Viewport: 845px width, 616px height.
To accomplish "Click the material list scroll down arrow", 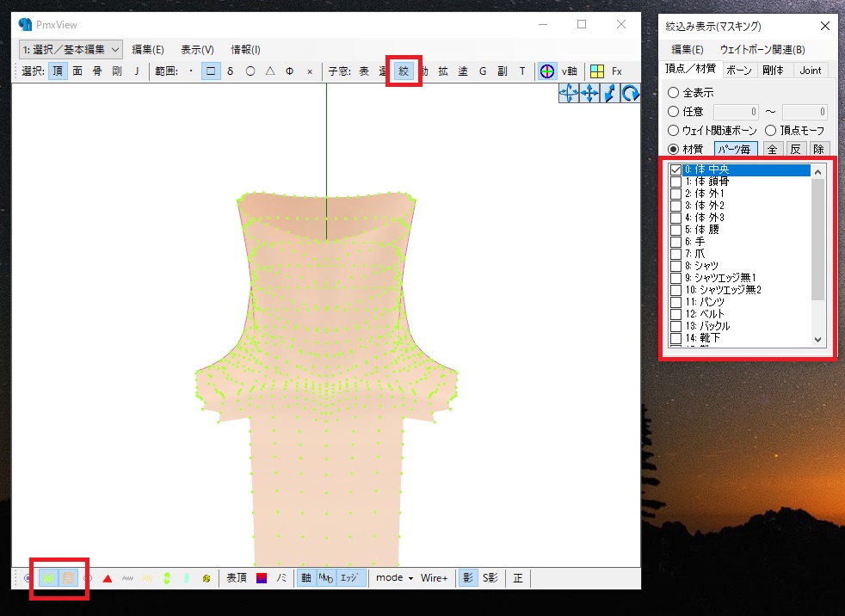I will coord(818,340).
